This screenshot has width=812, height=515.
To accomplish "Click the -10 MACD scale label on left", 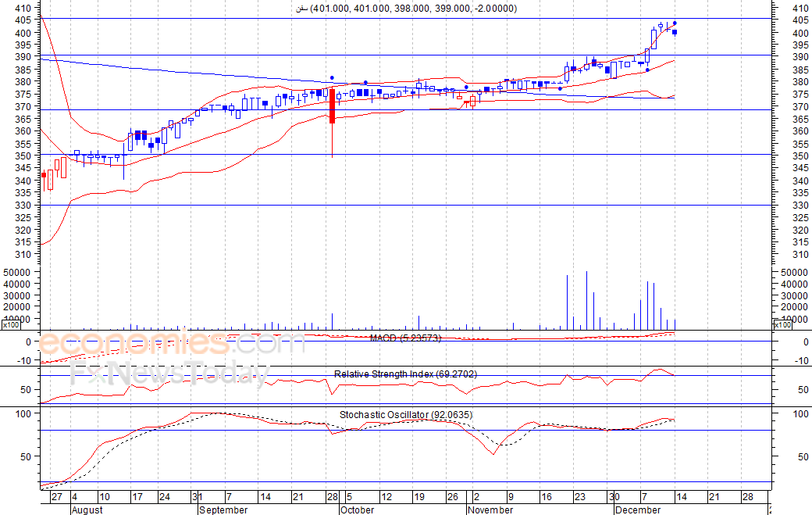I will [24, 360].
